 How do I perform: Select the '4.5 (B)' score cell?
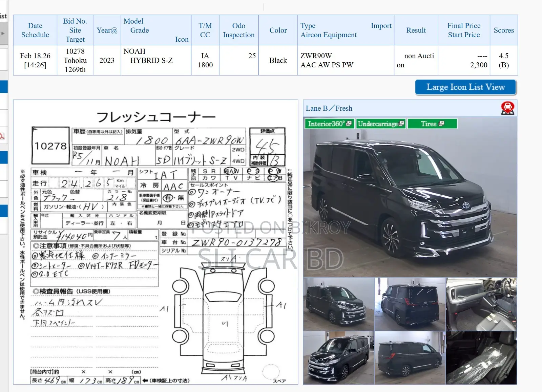coord(504,60)
